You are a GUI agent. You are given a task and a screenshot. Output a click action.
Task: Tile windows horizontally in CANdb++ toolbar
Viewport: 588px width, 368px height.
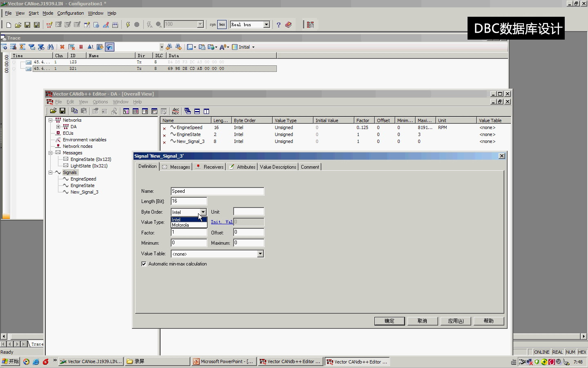pyautogui.click(x=197, y=111)
